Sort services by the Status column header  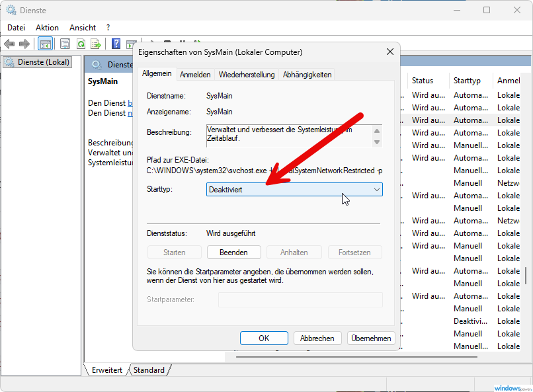[x=423, y=80]
